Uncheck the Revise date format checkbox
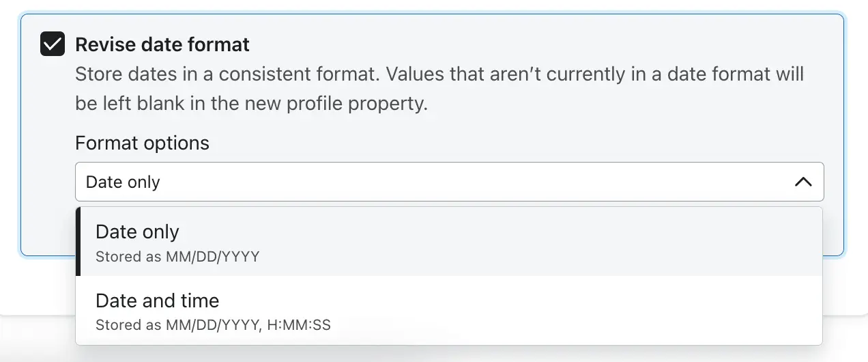The image size is (868, 362). [53, 44]
